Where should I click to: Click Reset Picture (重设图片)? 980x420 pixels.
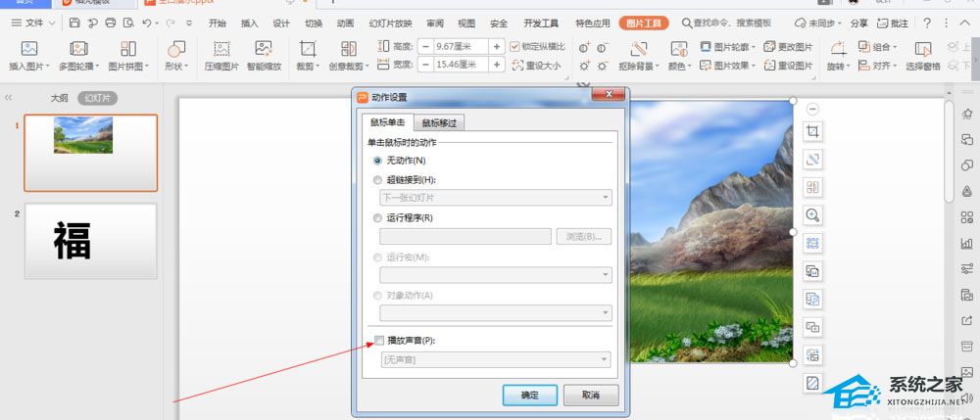788,66
